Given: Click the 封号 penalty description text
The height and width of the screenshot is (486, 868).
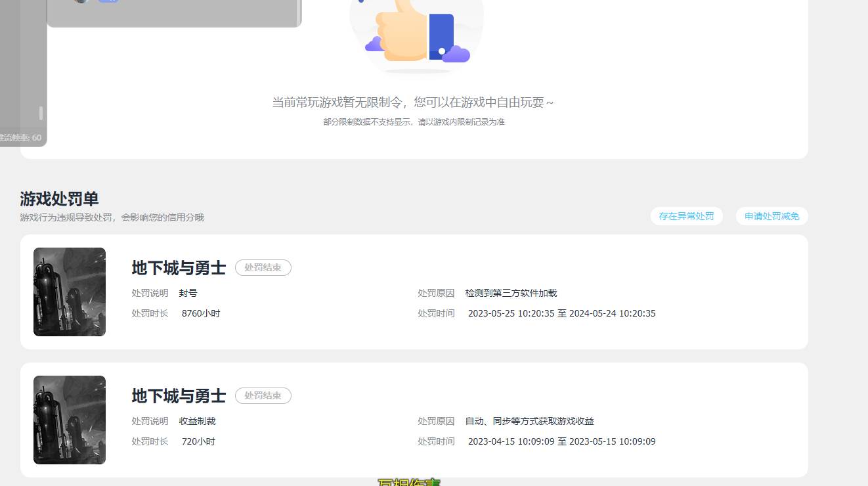Looking at the screenshot, I should 189,293.
